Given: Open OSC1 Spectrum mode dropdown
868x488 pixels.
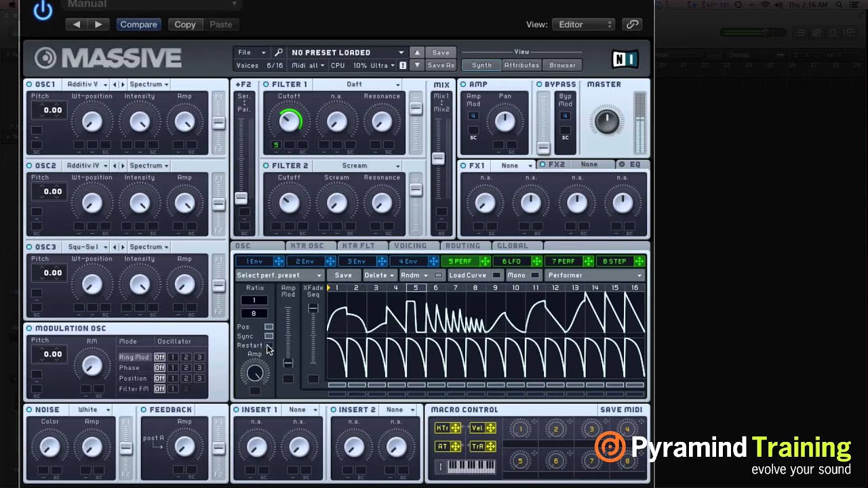Looking at the screenshot, I should [x=149, y=85].
